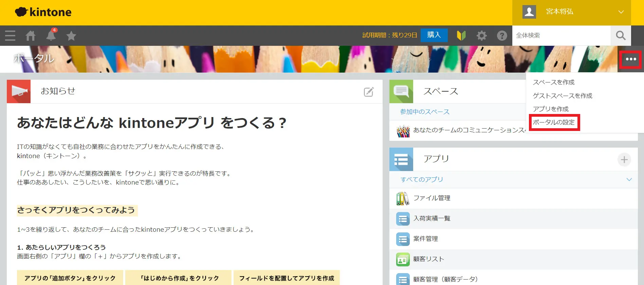The width and height of the screenshot is (644, 285).
Task: Click the 全体検索 search field
Action: [x=562, y=35]
